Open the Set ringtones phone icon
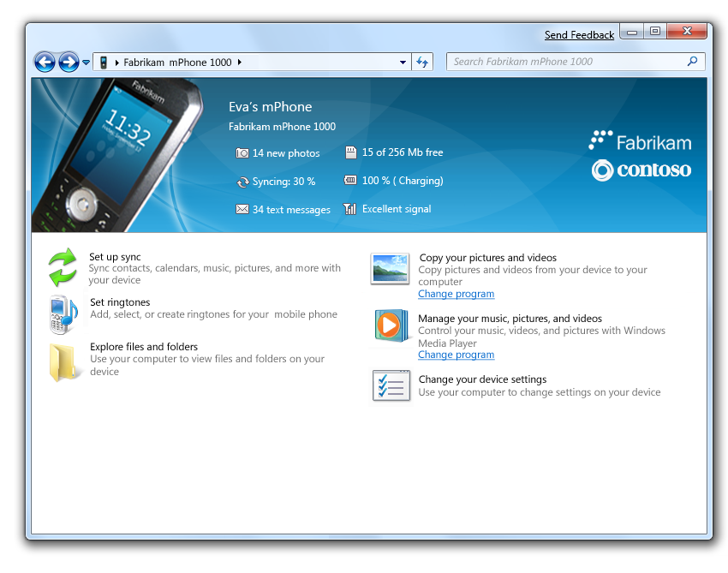This screenshot has width=728, height=573. point(63,314)
